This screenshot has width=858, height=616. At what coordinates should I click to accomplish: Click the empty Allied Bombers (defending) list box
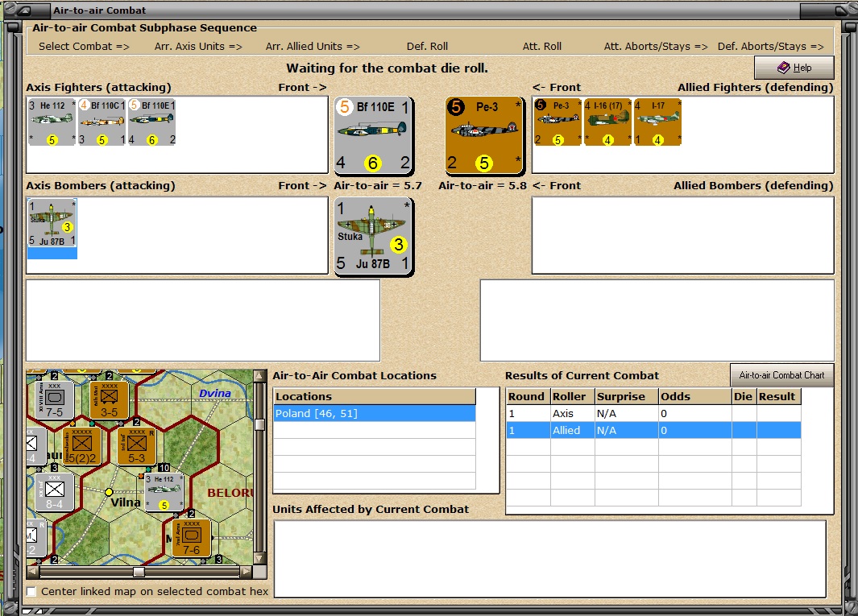pos(683,235)
